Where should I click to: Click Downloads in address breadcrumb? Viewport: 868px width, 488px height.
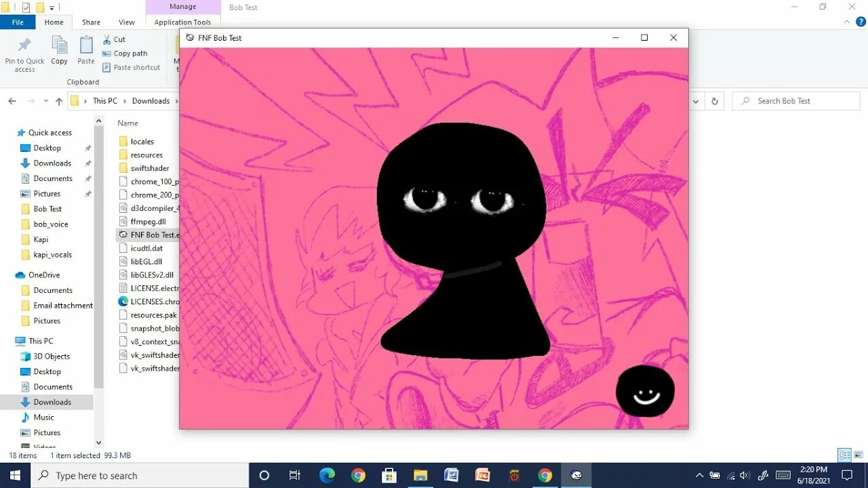coord(151,101)
